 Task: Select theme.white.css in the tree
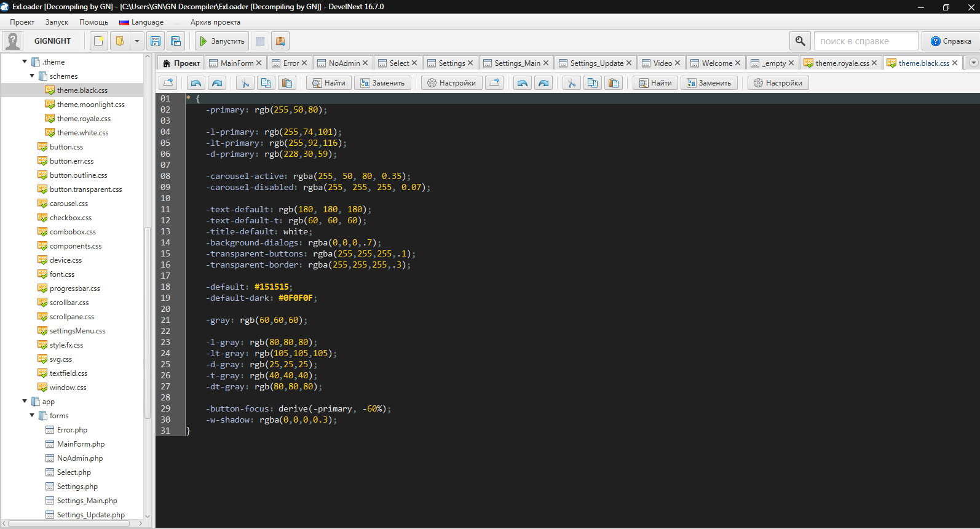coord(82,133)
